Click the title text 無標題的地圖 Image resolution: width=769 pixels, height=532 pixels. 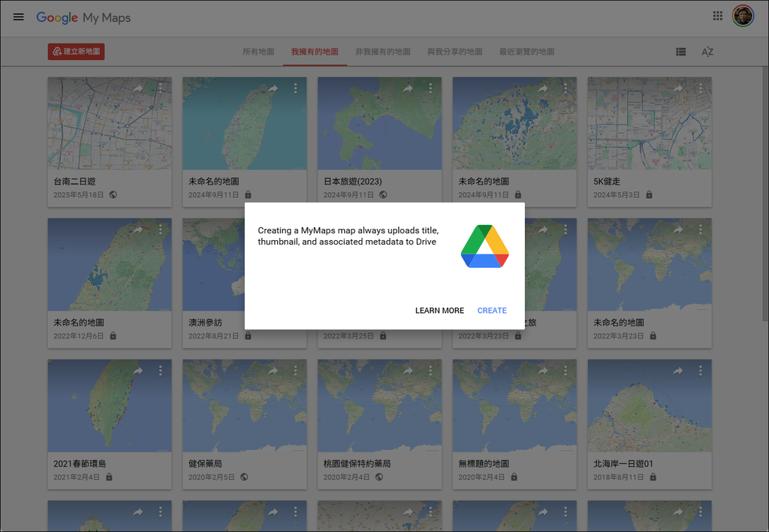[484, 464]
